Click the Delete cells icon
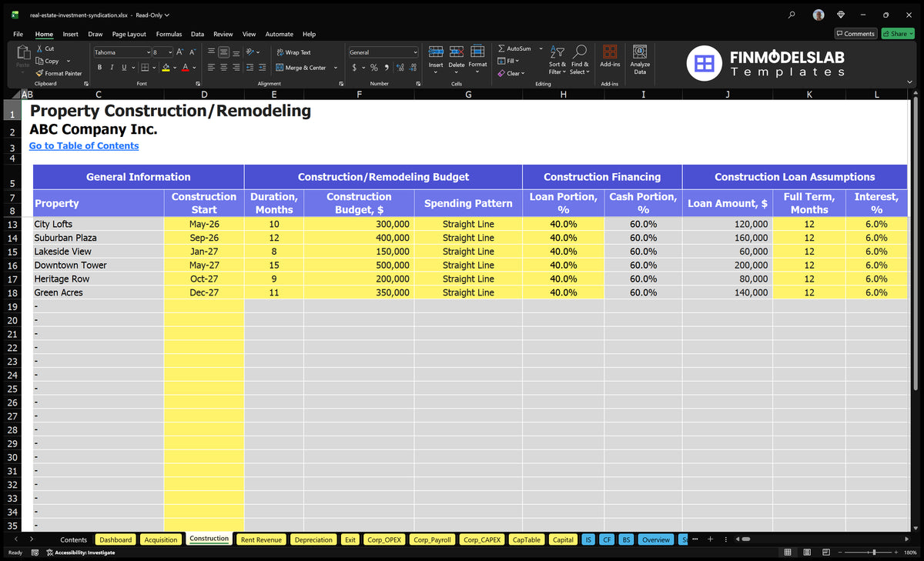The width and height of the screenshot is (924, 561). coord(457,52)
